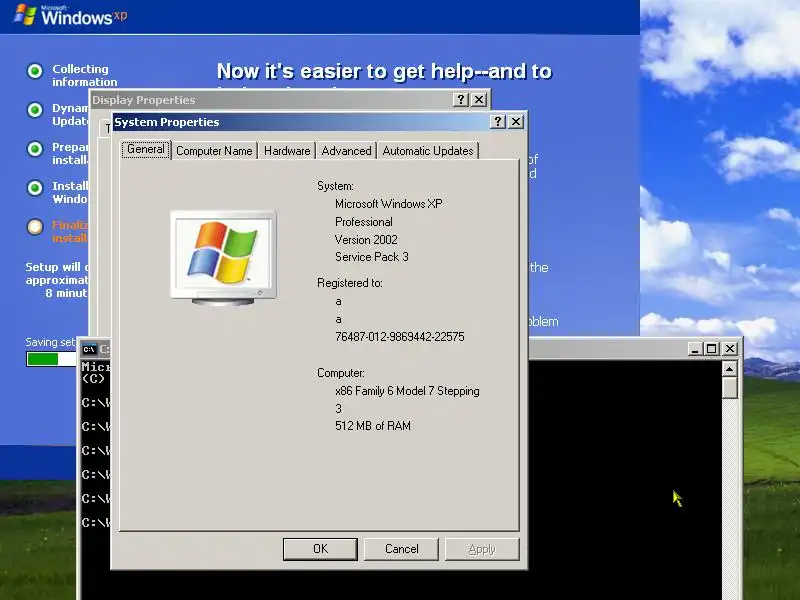The width and height of the screenshot is (800, 600).
Task: Click the Collecting information step indicator
Action: [35, 71]
